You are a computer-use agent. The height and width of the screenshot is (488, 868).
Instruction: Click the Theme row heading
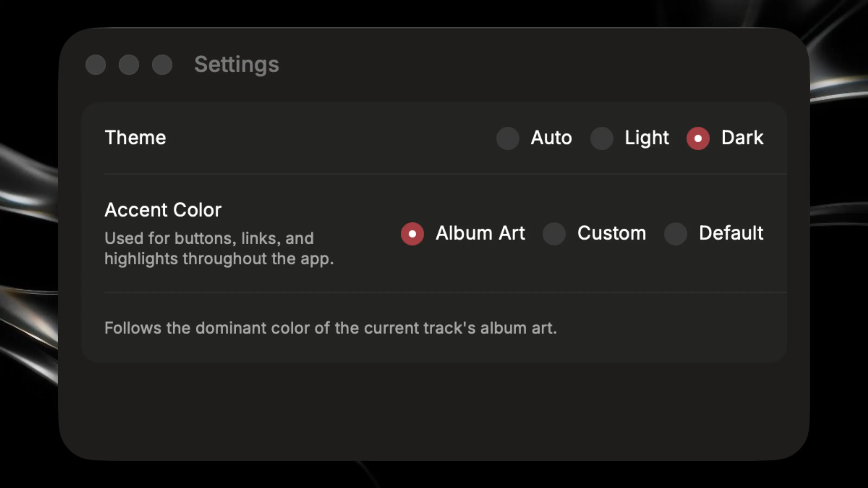[135, 138]
